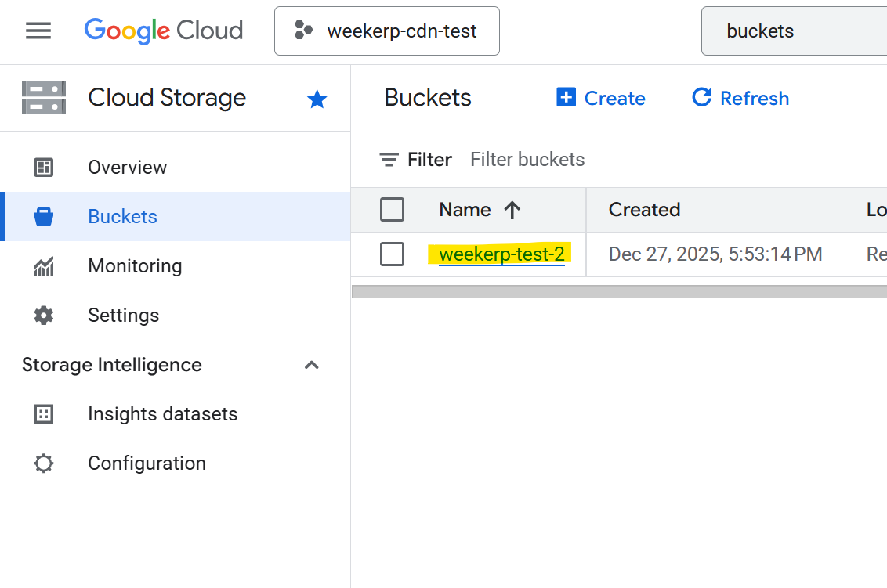Screen dimensions: 887x588
Task: Create a new bucket
Action: click(x=600, y=98)
